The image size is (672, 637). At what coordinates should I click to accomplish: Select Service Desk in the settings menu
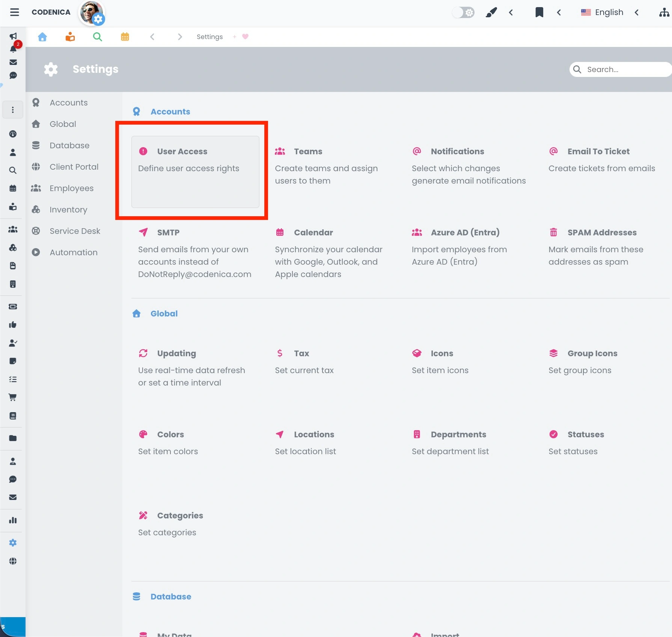click(75, 231)
